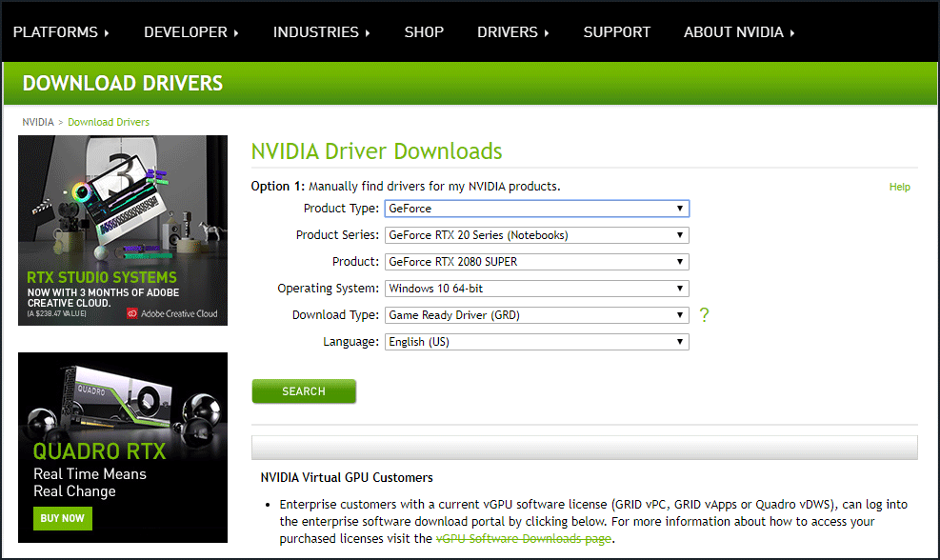Expand the INDUSTRIES menu
The height and width of the screenshot is (560, 940).
[321, 32]
